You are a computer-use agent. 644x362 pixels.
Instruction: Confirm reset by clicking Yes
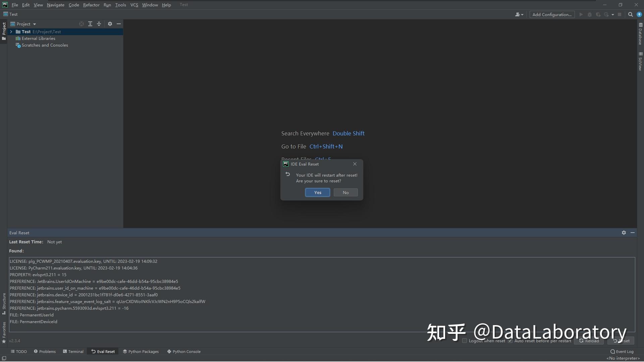coord(317,192)
